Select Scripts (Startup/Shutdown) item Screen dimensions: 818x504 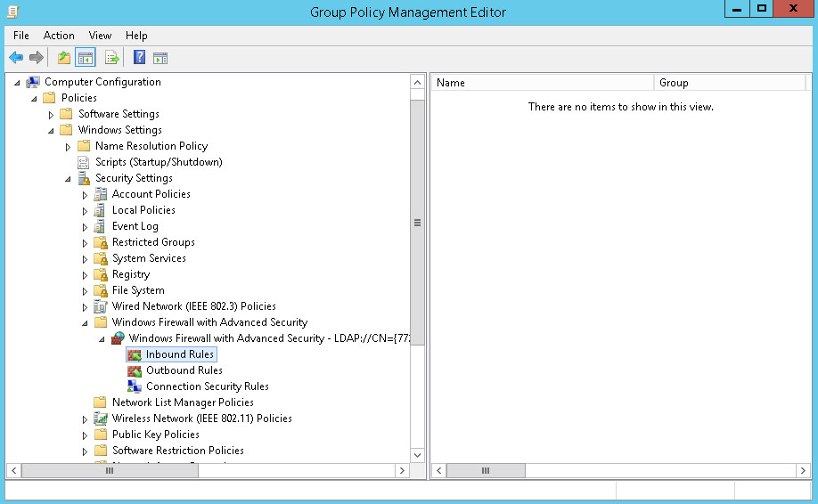point(159,162)
